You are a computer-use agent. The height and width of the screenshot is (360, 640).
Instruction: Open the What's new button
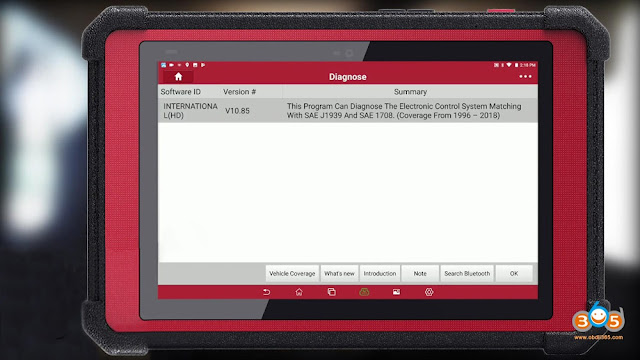339,273
